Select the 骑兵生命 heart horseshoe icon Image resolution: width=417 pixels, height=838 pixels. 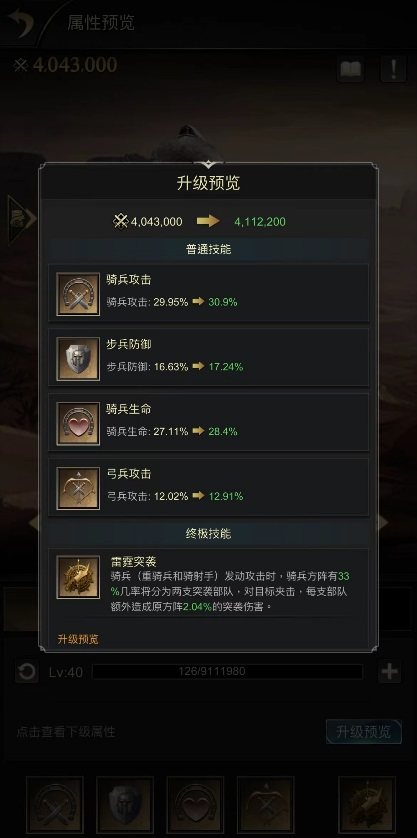pyautogui.click(x=78, y=423)
